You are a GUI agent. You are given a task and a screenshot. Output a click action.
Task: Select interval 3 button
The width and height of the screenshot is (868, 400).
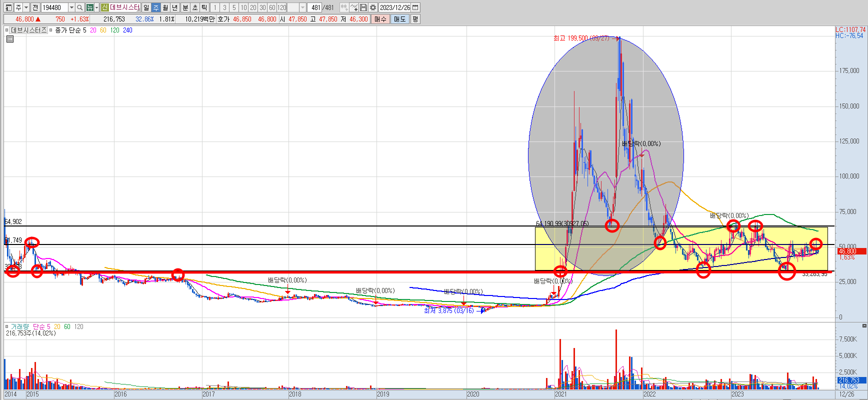224,7
